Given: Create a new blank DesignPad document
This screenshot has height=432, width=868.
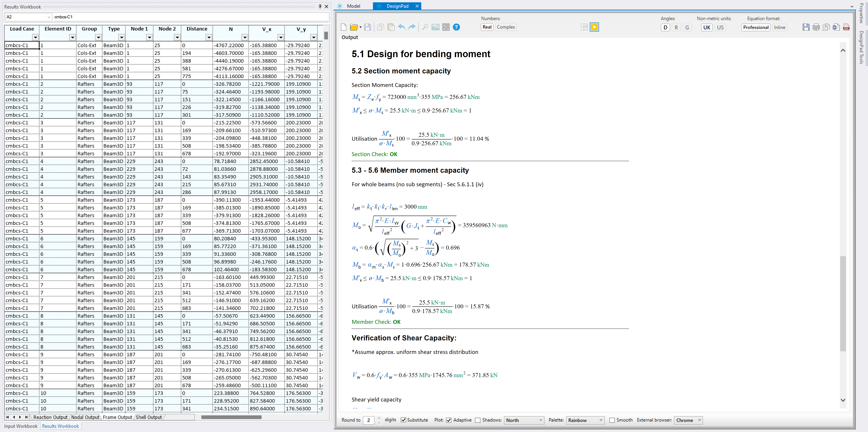Looking at the screenshot, I should 343,27.
